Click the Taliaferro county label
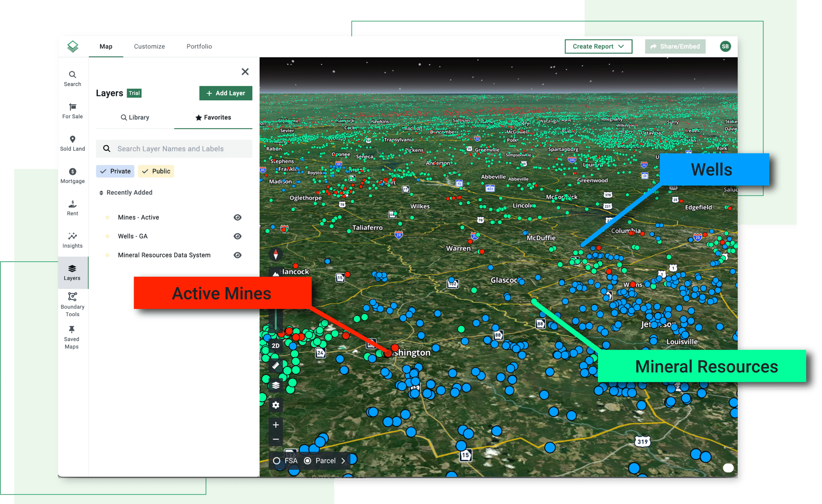The image size is (822, 504). click(x=367, y=228)
